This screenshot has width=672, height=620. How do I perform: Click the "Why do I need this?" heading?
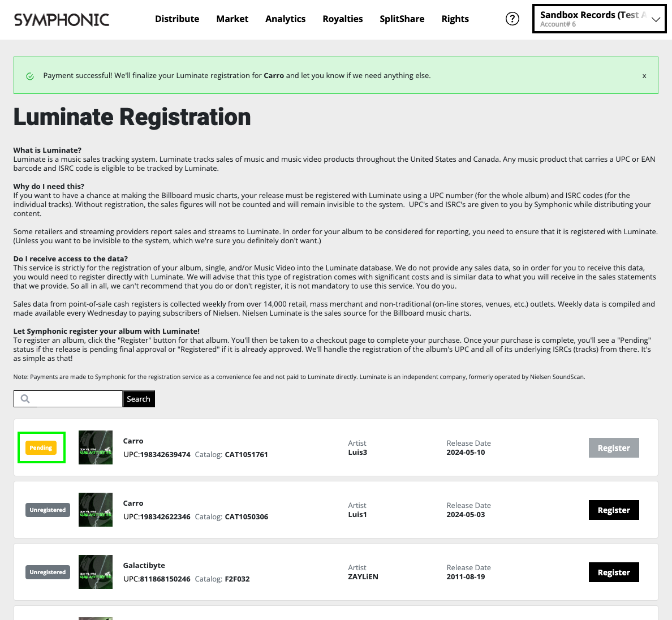tap(49, 186)
